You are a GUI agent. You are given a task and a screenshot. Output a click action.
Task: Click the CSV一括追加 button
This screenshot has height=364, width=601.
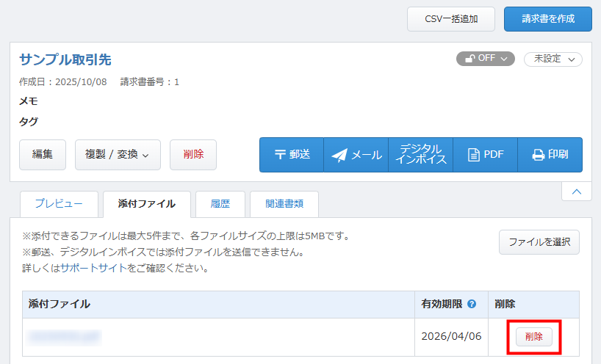451,19
